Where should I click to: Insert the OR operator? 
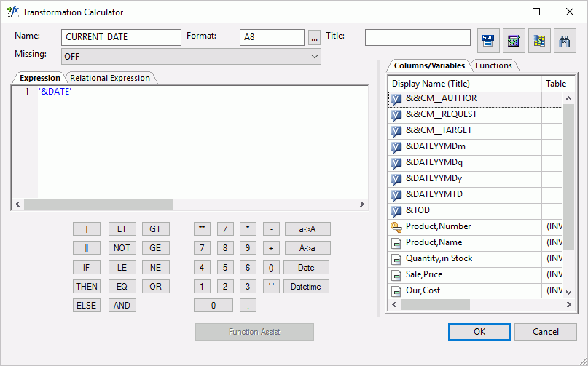click(x=156, y=287)
